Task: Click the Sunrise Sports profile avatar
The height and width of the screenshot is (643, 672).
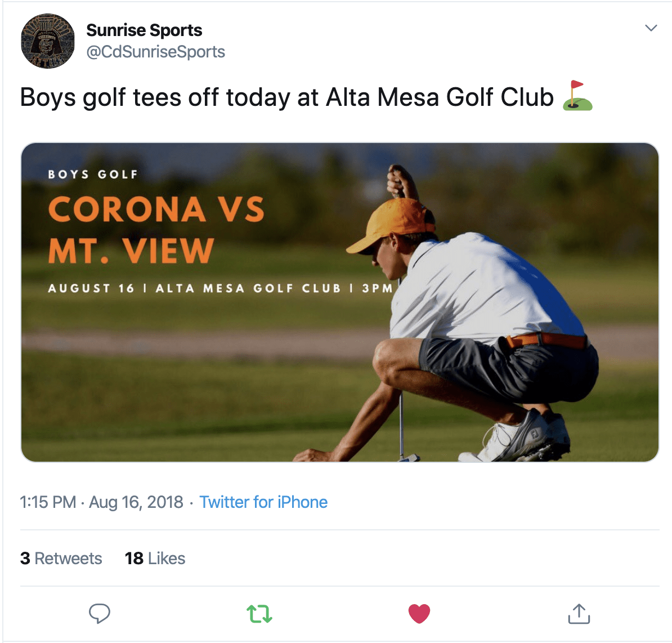Action: [x=48, y=41]
